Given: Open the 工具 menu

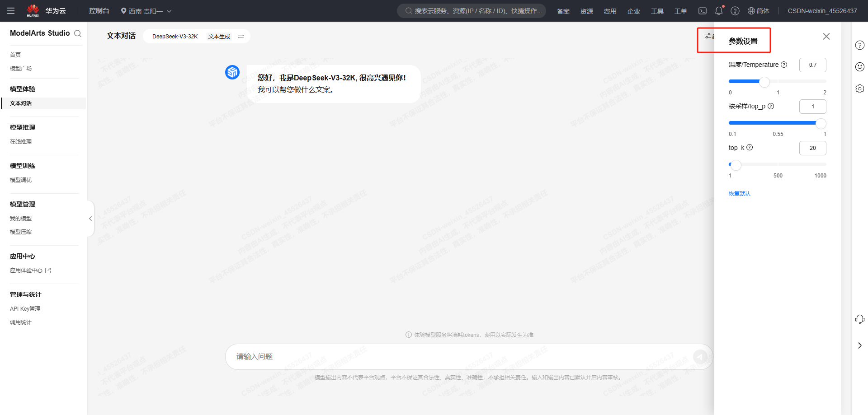Looking at the screenshot, I should (657, 11).
